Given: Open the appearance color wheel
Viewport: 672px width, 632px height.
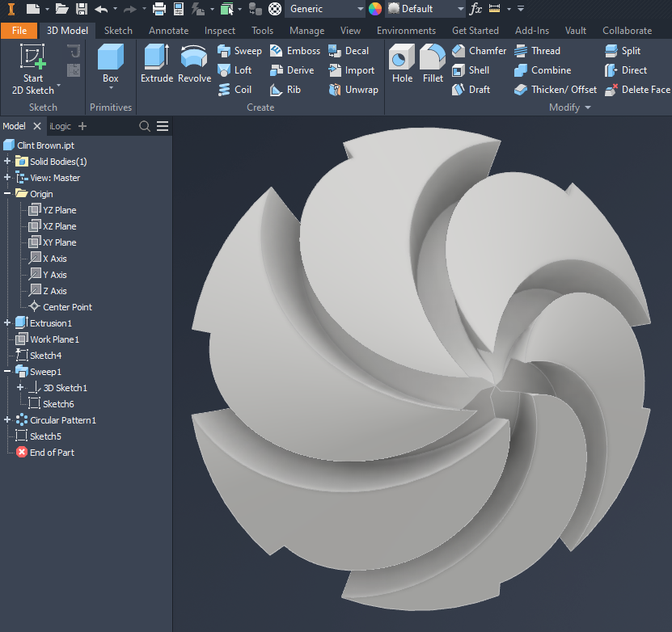Looking at the screenshot, I should click(x=375, y=9).
